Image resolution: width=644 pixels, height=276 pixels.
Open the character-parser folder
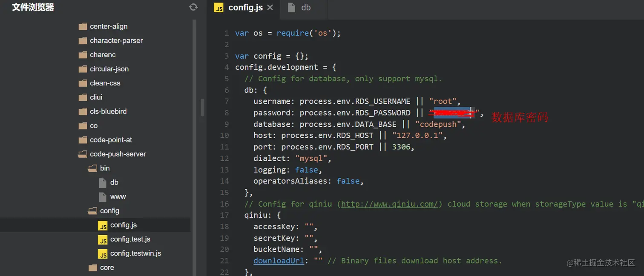[x=116, y=41]
